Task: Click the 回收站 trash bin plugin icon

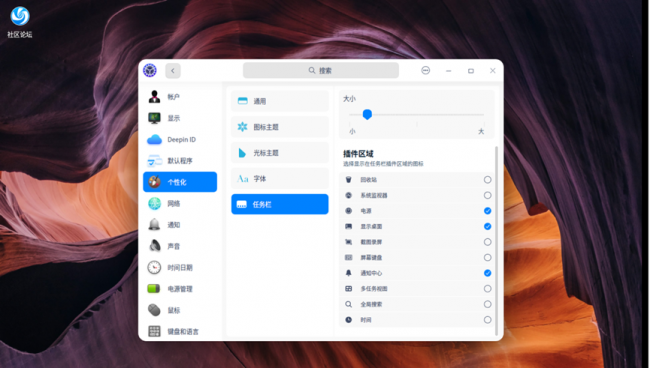Action: pos(349,179)
